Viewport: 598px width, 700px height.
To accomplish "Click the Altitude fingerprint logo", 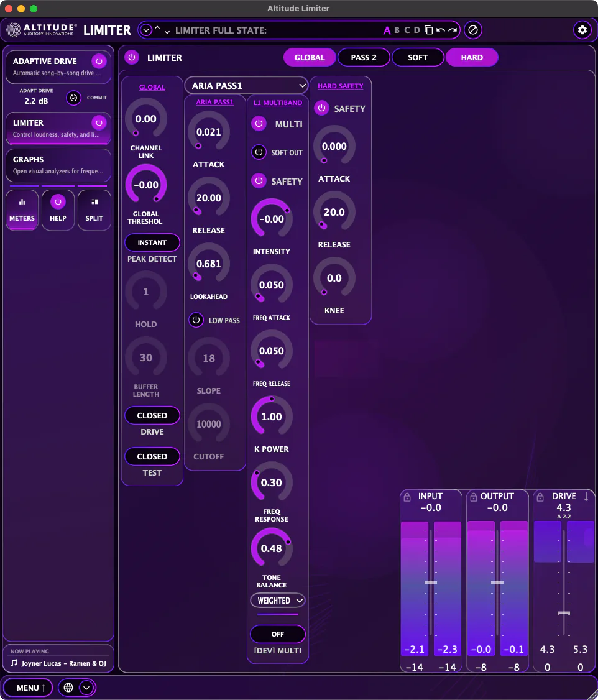I will coord(14,30).
